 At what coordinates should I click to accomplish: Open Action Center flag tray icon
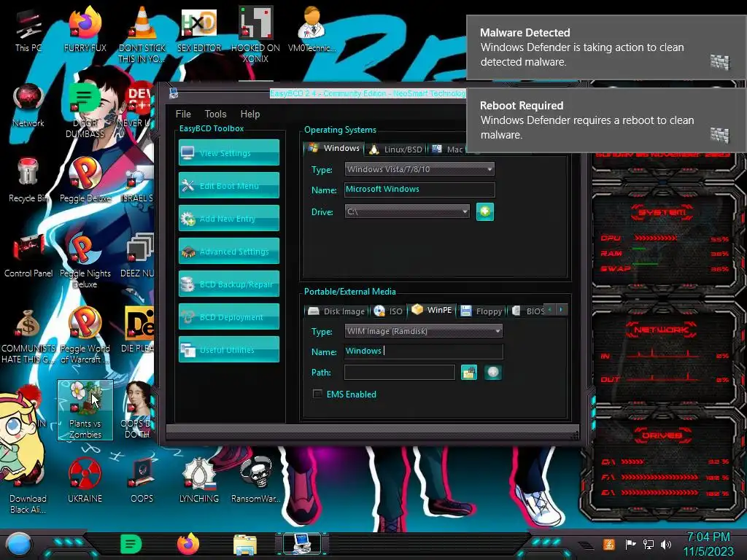[631, 544]
